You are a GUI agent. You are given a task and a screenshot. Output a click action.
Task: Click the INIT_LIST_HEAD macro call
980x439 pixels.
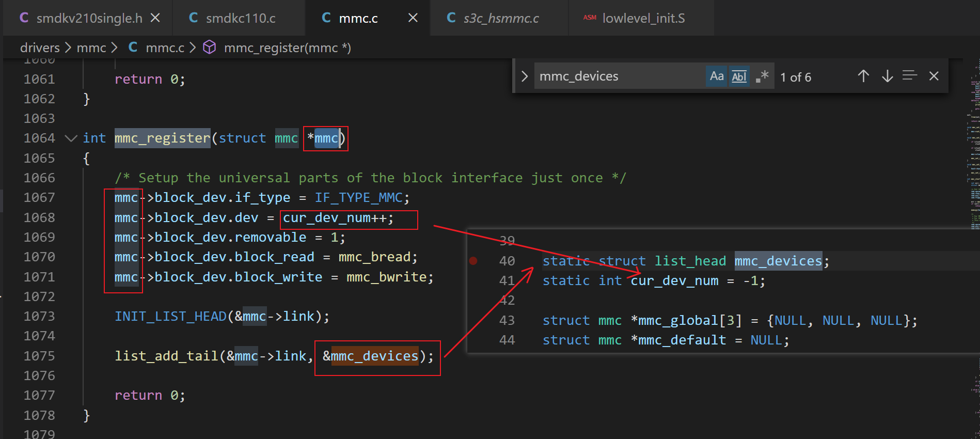coord(170,317)
